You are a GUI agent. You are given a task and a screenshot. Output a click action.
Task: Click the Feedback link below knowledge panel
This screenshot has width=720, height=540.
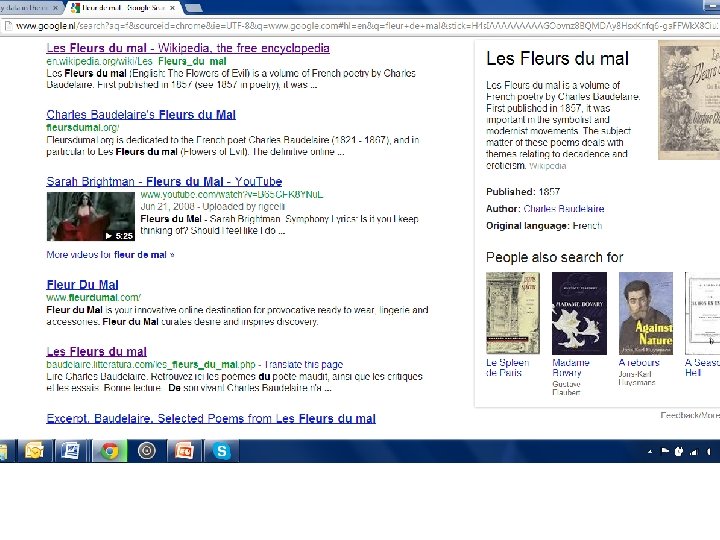tap(678, 415)
